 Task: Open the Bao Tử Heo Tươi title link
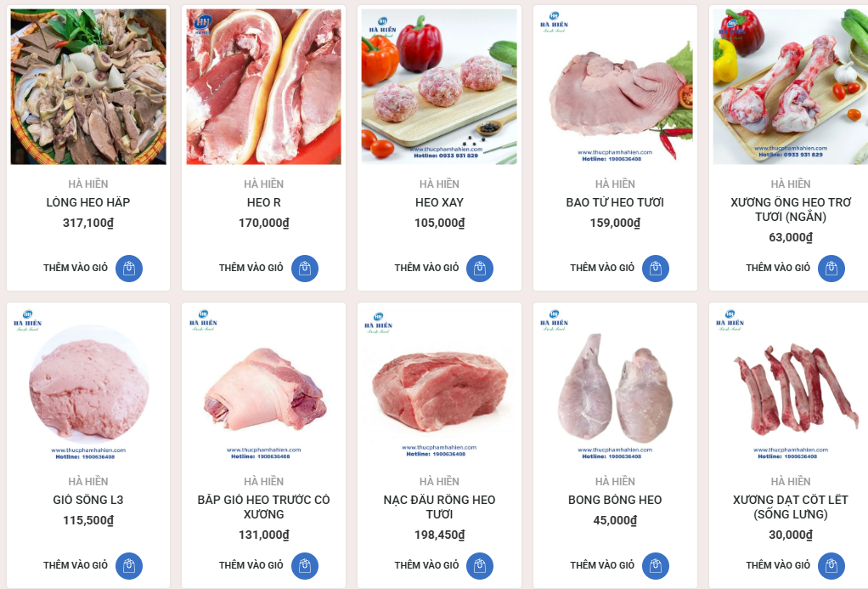pyautogui.click(x=615, y=202)
